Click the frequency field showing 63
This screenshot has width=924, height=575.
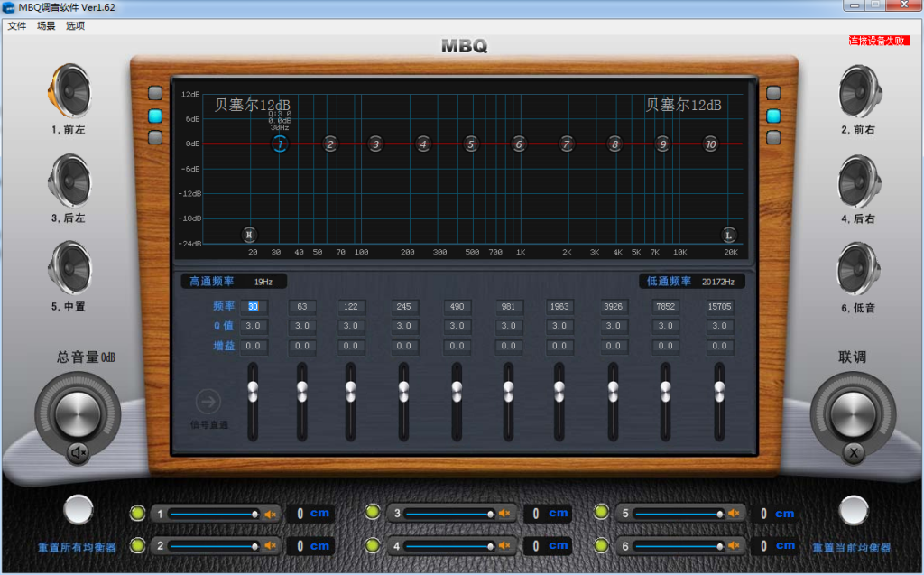click(x=302, y=307)
